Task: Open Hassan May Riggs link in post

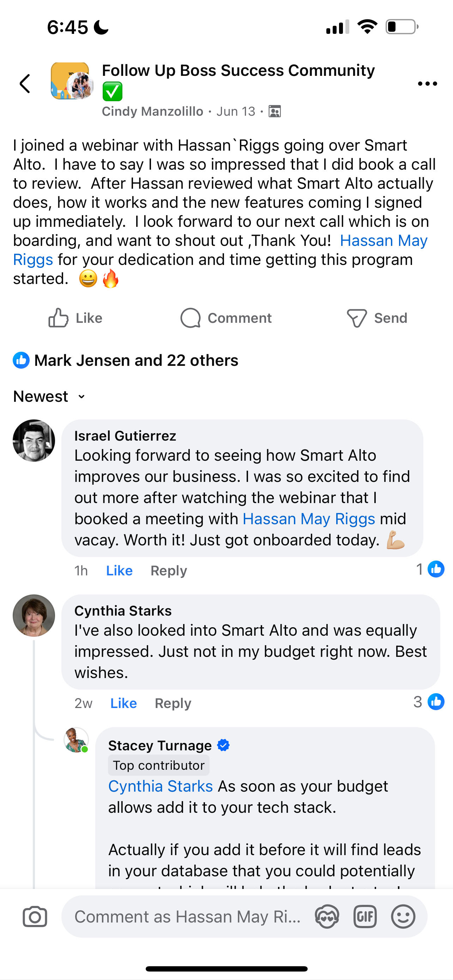Action: pos(383,241)
